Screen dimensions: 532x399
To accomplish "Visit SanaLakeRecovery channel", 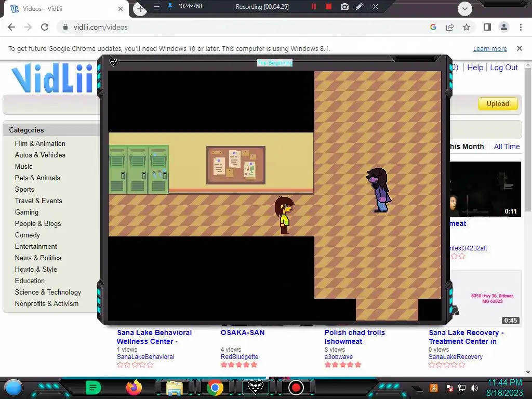I will tap(455, 356).
